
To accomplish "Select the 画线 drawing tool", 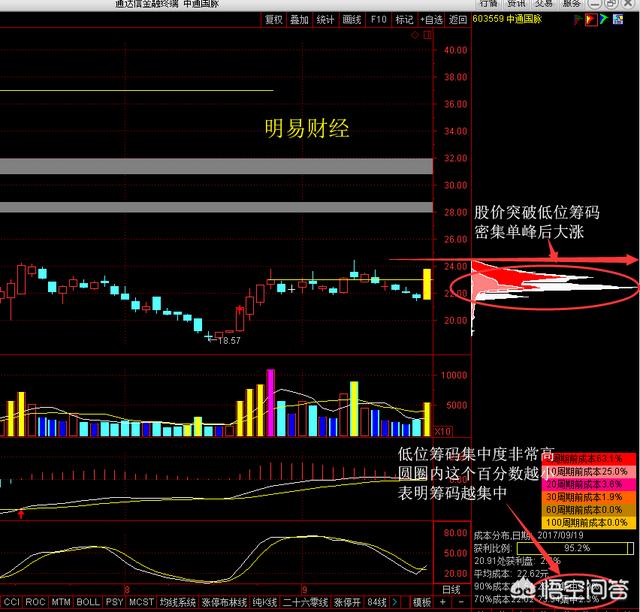I will pyautogui.click(x=351, y=19).
